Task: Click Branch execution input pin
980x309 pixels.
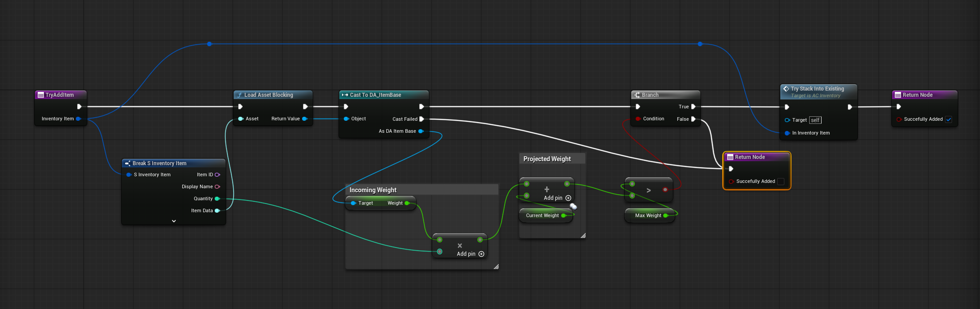Action: click(x=638, y=107)
